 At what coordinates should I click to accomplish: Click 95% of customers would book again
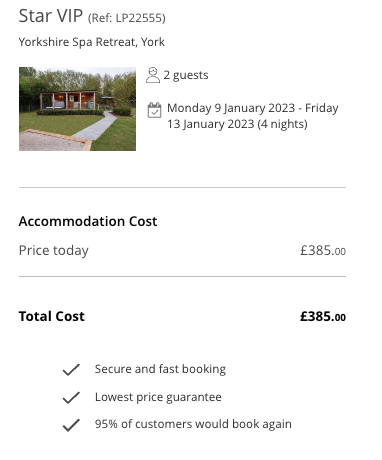pos(193,424)
